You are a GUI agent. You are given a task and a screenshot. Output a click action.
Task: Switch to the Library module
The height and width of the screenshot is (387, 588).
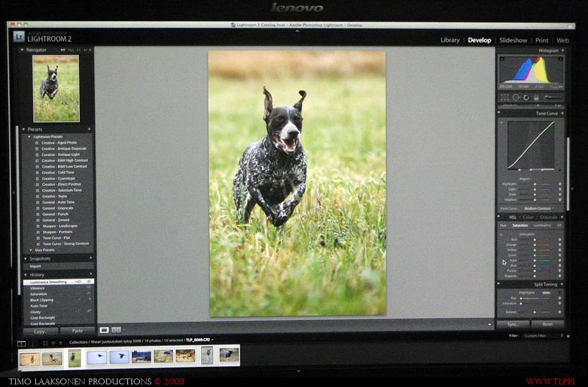point(449,40)
